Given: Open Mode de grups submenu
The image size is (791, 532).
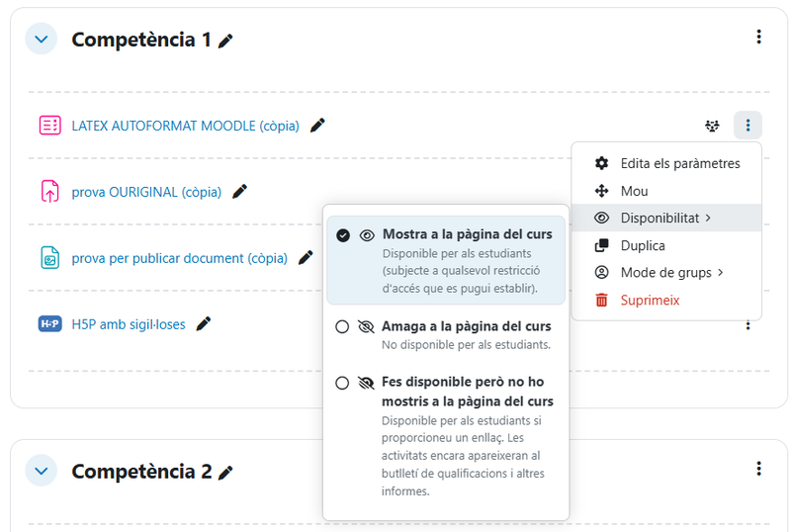Looking at the screenshot, I should pyautogui.click(x=671, y=272).
